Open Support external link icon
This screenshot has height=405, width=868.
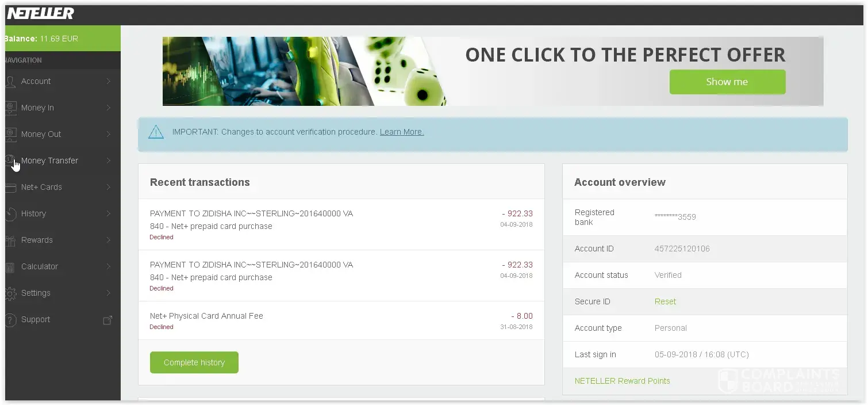pyautogui.click(x=107, y=320)
